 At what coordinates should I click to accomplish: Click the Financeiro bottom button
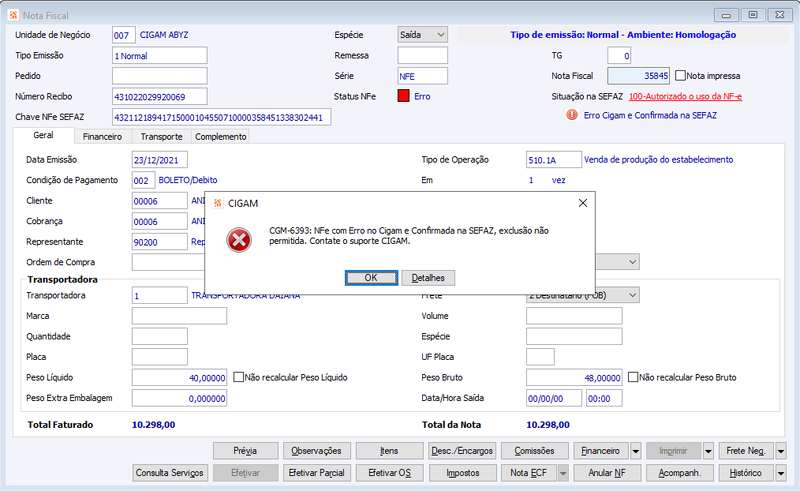[601, 451]
